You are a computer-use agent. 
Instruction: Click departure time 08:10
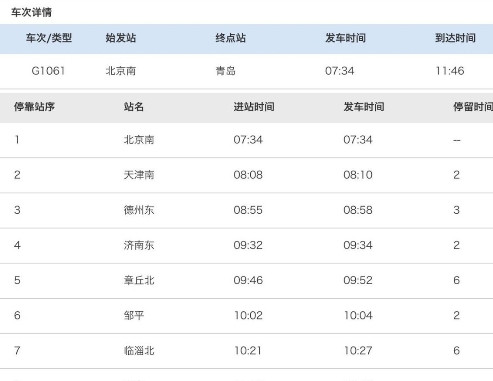(x=358, y=175)
